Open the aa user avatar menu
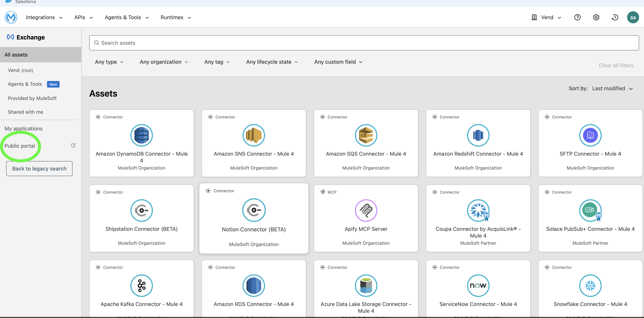 [633, 17]
